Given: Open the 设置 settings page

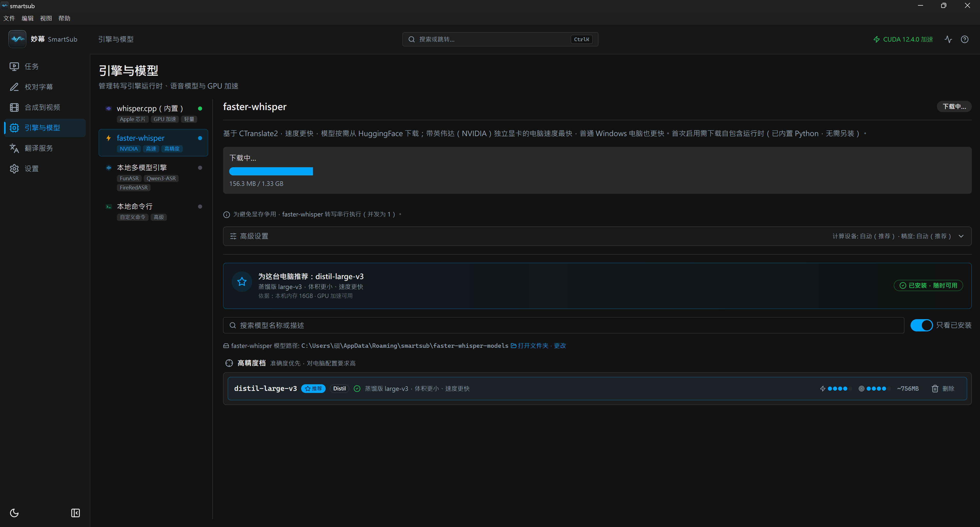Looking at the screenshot, I should [44, 169].
